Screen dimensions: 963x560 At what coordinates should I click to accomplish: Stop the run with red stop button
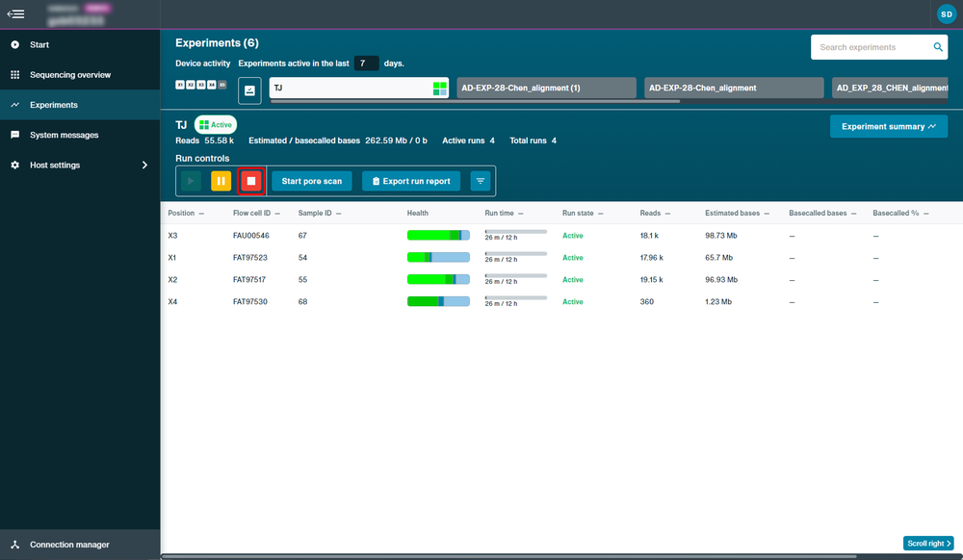tap(250, 181)
